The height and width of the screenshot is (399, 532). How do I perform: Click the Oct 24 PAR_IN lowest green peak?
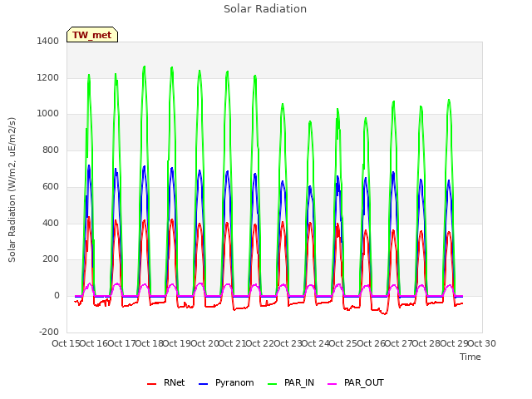pos(310,121)
